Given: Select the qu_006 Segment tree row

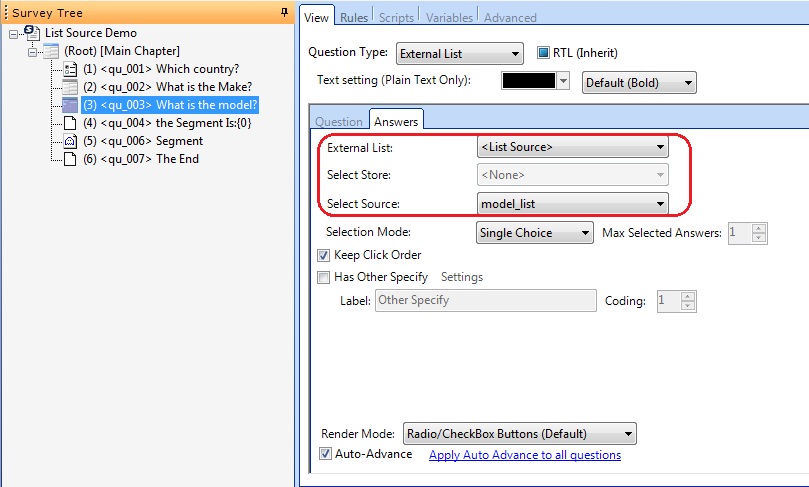Looking at the screenshot, I should (143, 141).
